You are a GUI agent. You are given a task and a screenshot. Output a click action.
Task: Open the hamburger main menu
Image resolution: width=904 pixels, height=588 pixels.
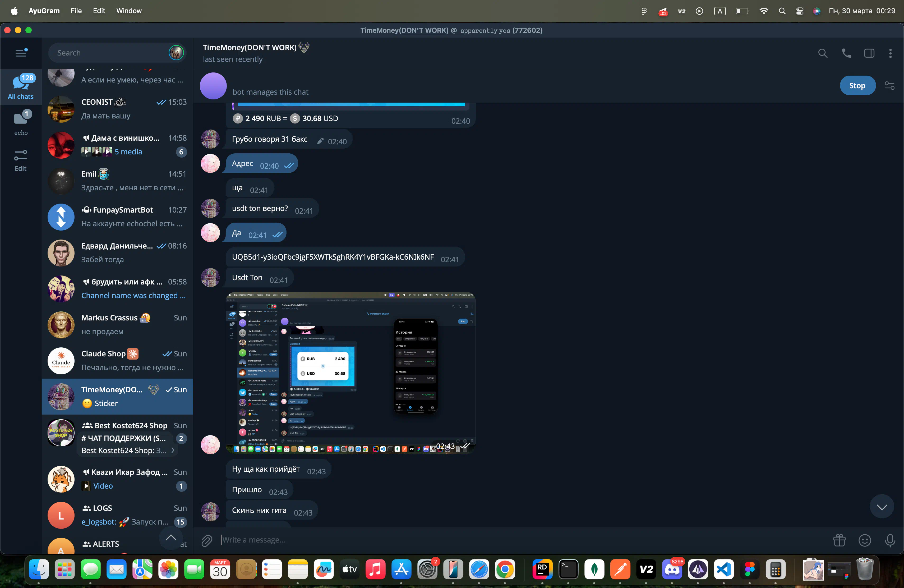(21, 53)
